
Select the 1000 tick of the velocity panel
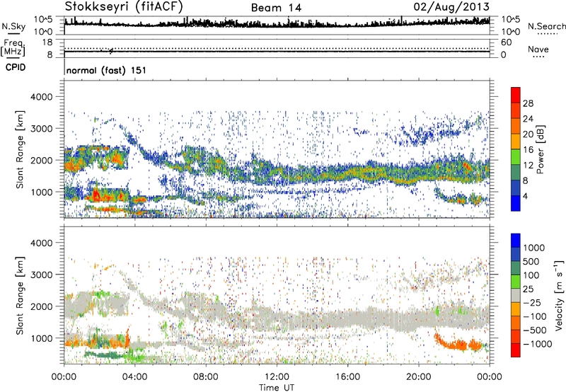(41, 338)
